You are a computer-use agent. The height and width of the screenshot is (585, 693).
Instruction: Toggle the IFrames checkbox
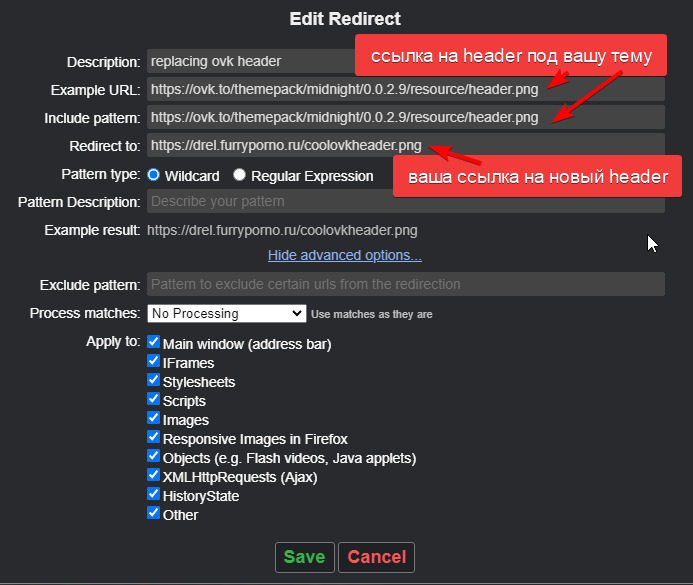pos(153,362)
